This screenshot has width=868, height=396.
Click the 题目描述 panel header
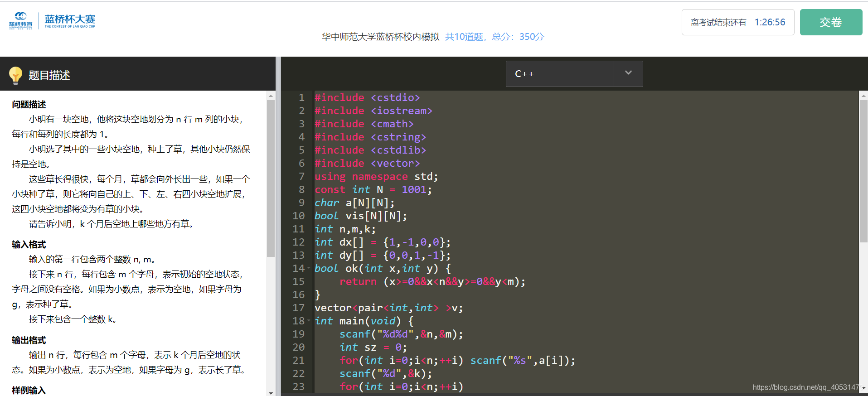(x=49, y=75)
